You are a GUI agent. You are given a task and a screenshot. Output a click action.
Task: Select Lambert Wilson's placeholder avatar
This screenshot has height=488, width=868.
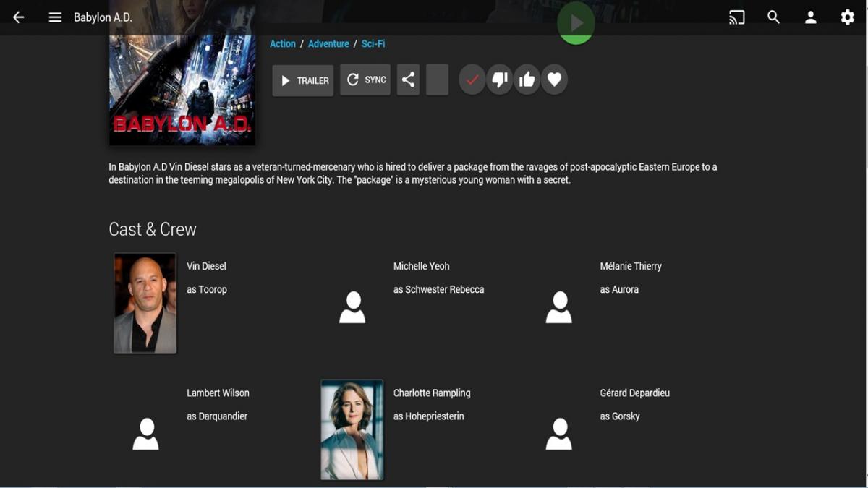coord(145,434)
